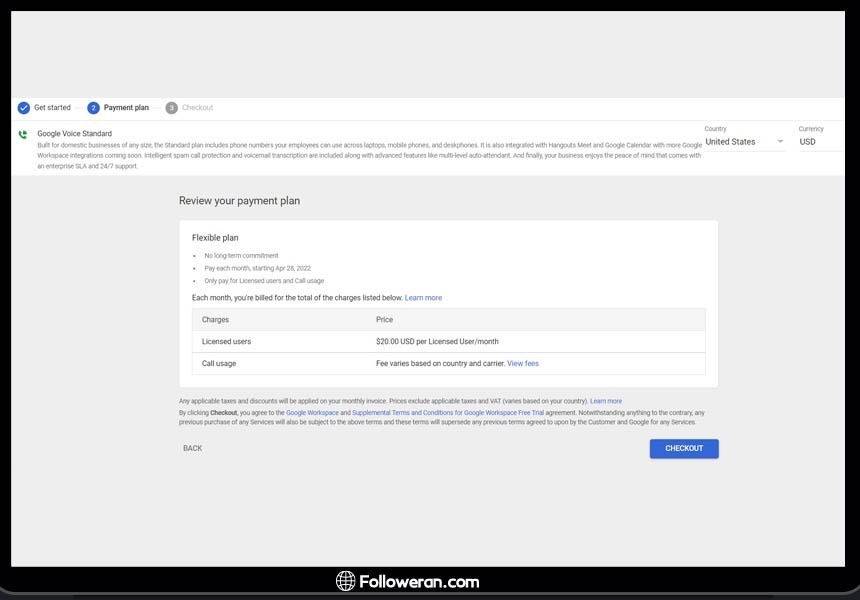This screenshot has width=860, height=600.
Task: Click the Google Voice Standard title
Action: click(75, 133)
